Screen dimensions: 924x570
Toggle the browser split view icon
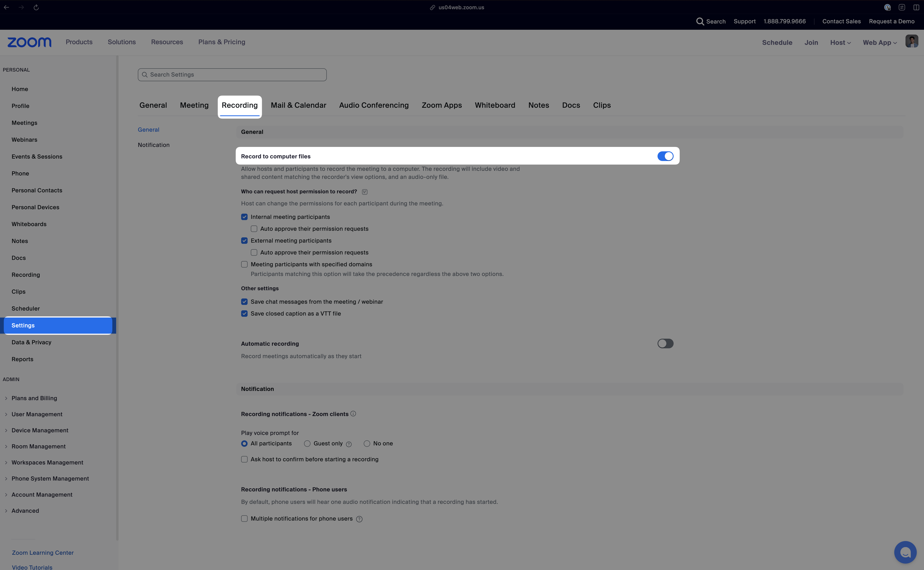point(916,8)
